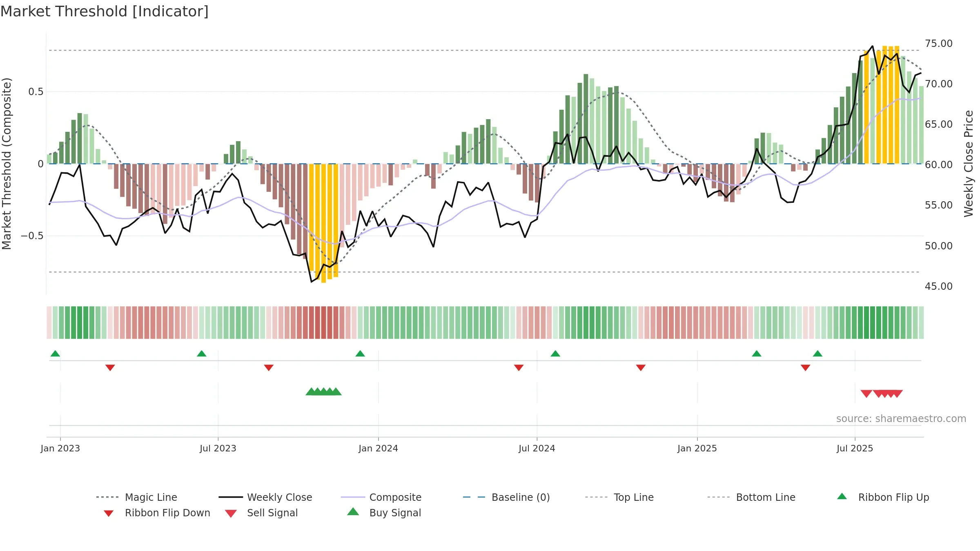Click the 55.00 price axis label
This screenshot has width=980, height=551.
[938, 205]
